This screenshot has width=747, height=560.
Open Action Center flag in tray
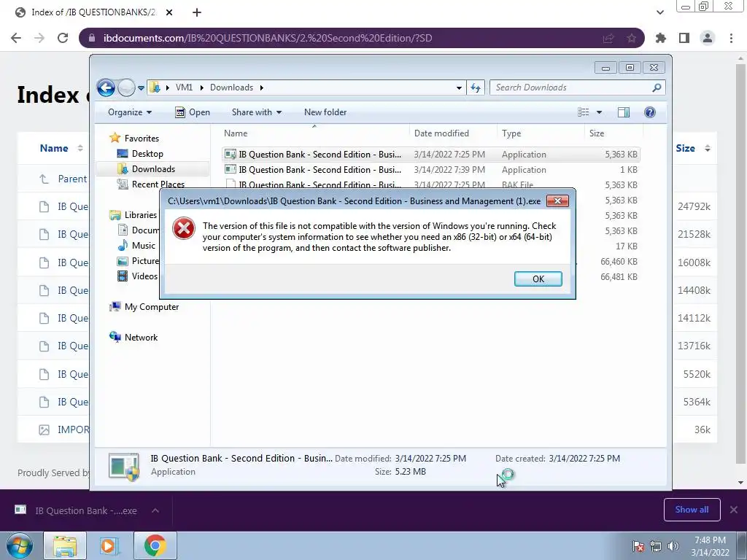638,546
